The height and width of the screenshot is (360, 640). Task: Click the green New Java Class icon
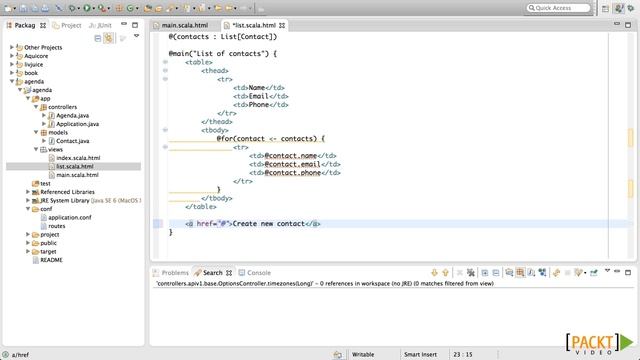click(130, 8)
